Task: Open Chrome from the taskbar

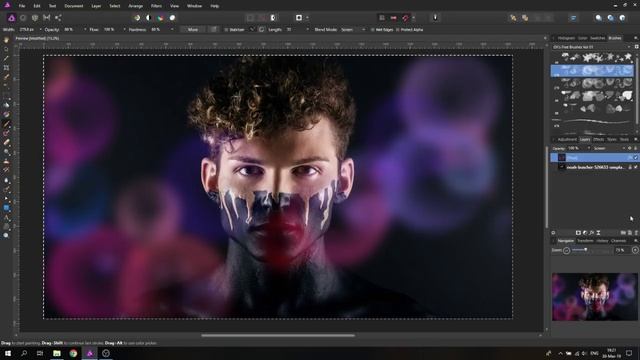Action: (73, 353)
